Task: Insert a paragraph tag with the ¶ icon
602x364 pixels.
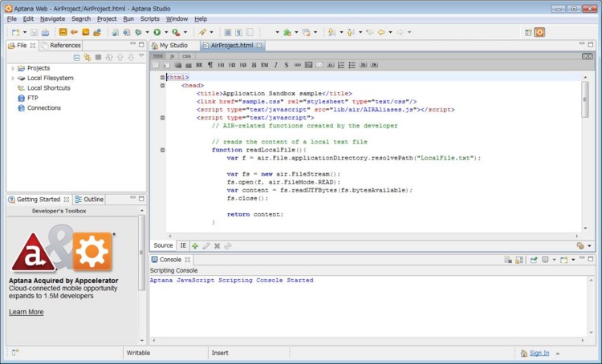Action: point(210,65)
